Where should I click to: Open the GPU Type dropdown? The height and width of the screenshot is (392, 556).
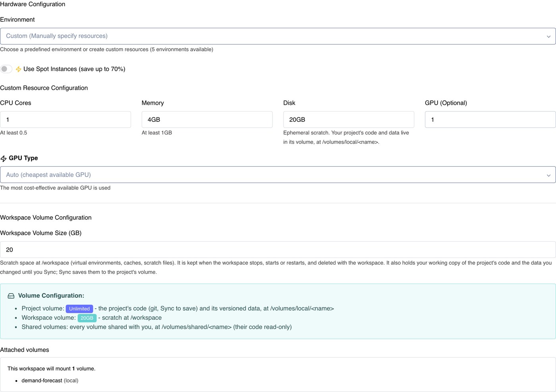[x=278, y=175]
